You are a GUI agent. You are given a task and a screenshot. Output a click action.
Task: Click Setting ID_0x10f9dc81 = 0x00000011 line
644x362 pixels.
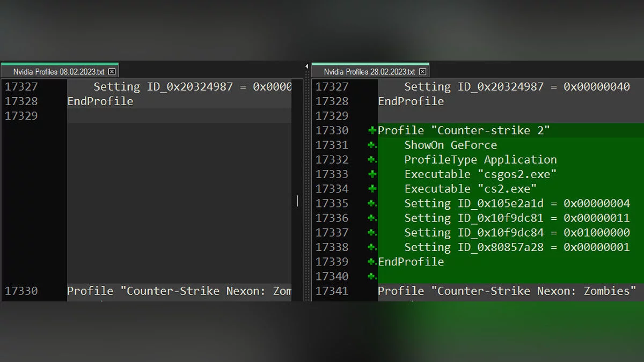pyautogui.click(x=517, y=218)
